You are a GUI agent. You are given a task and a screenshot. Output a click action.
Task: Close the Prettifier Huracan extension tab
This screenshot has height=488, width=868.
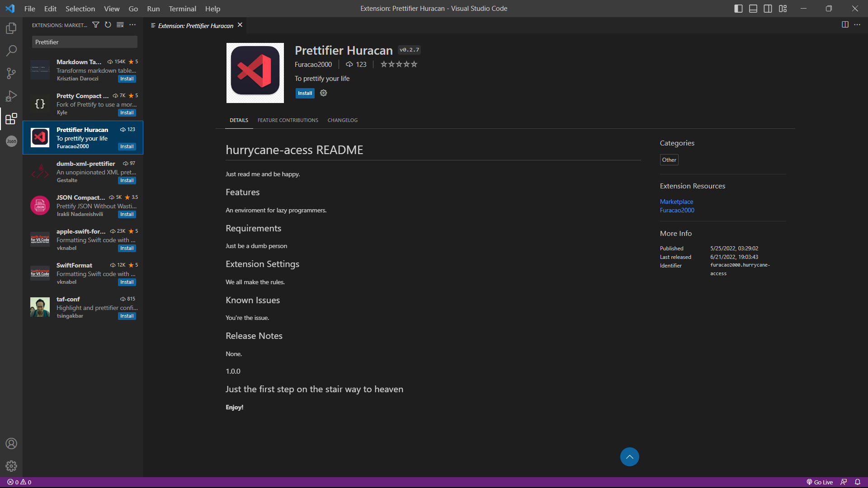tap(240, 25)
